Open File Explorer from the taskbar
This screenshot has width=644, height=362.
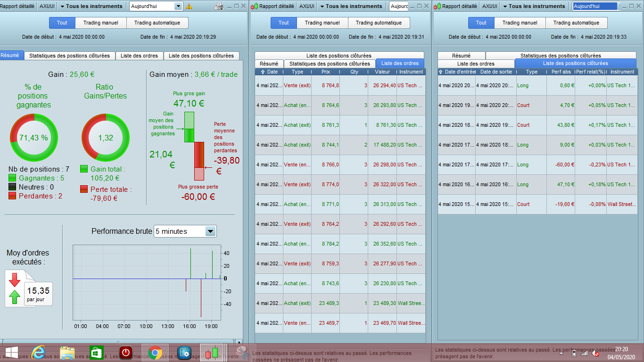67,353
